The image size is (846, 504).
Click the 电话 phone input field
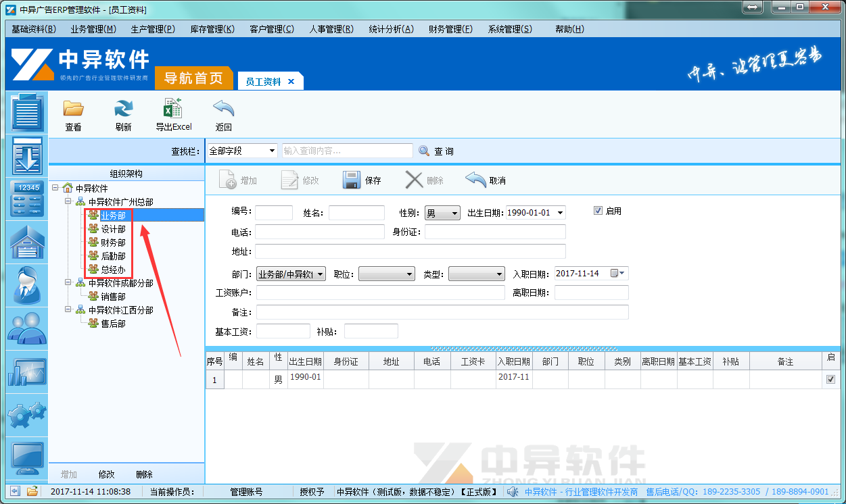pyautogui.click(x=320, y=232)
